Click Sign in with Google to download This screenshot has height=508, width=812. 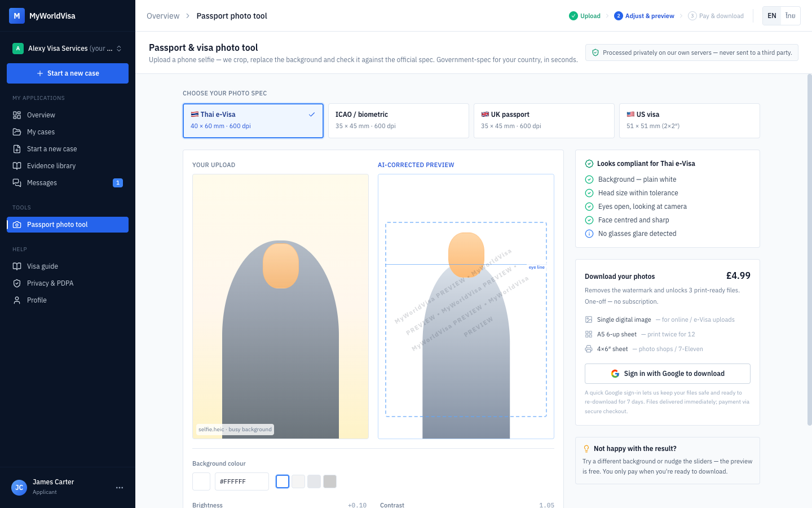(x=668, y=374)
